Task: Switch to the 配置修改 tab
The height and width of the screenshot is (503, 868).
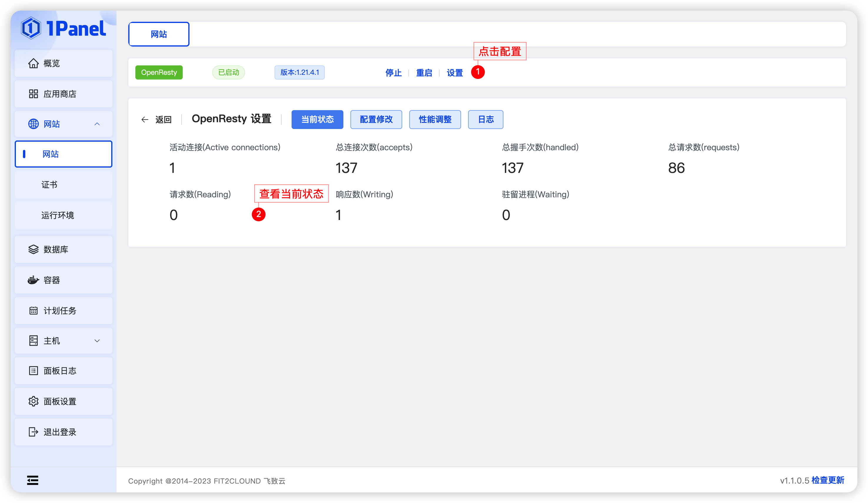Action: [x=376, y=119]
